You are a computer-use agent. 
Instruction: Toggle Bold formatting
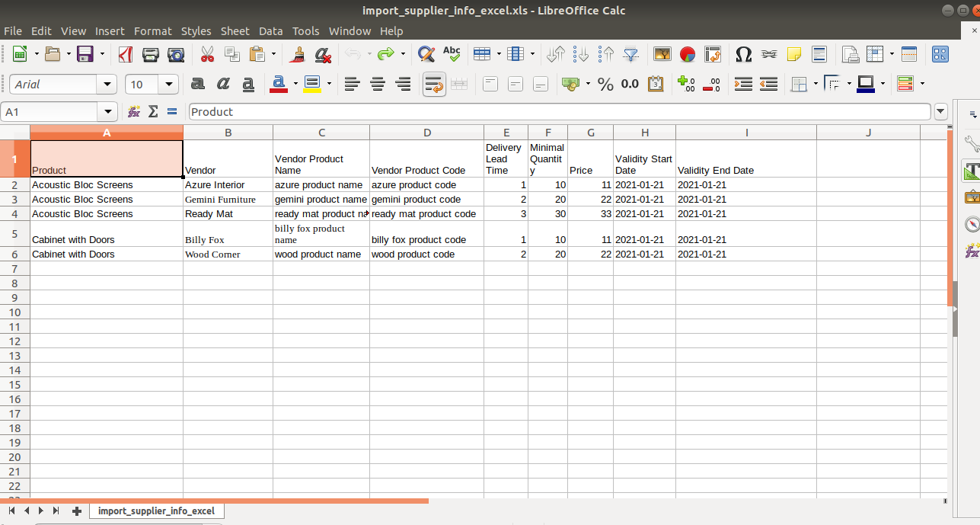coord(198,84)
